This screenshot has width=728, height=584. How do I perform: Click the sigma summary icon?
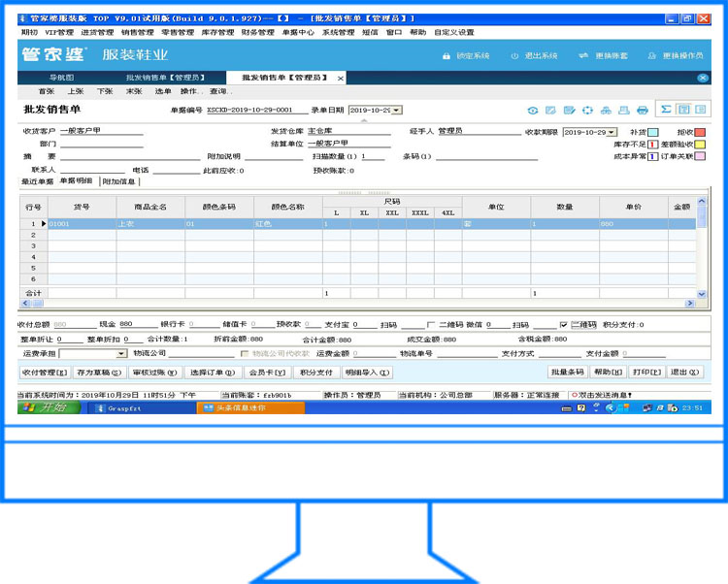point(666,110)
